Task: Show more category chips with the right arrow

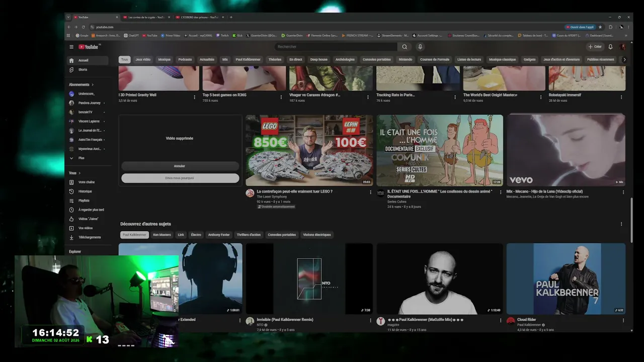Action: [x=624, y=59]
